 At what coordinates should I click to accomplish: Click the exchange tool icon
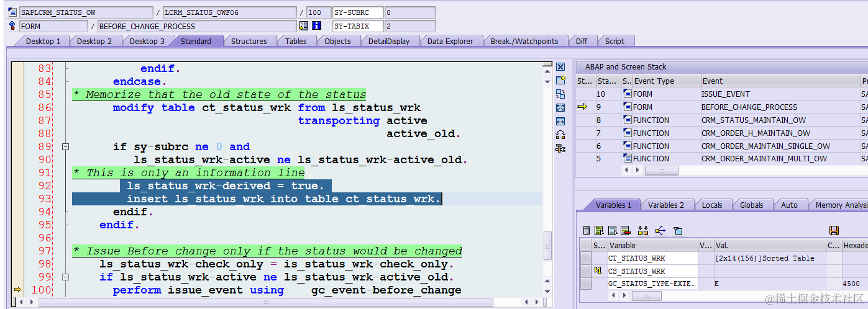tap(560, 94)
